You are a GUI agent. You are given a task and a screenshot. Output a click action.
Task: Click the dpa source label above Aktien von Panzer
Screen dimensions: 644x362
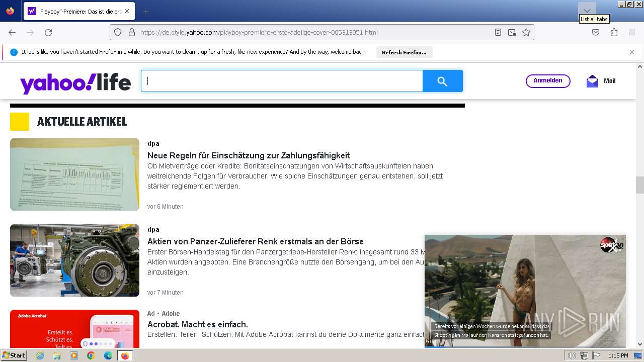(x=153, y=230)
